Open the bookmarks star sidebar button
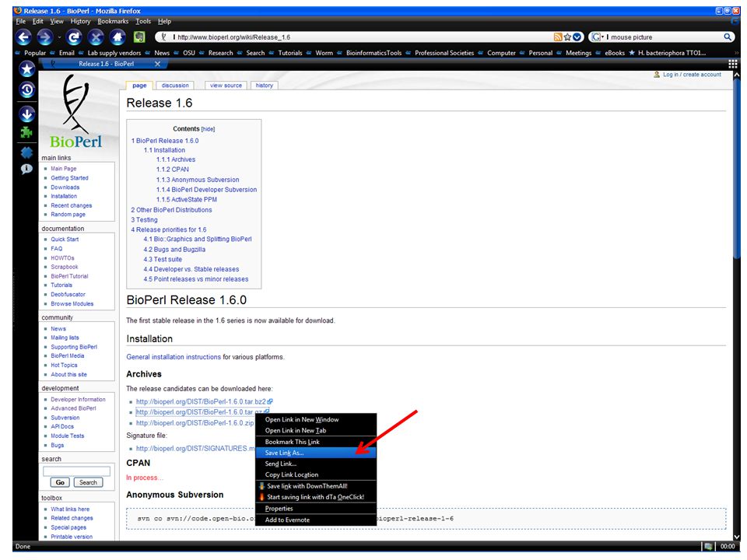The image size is (747, 560). pos(27,69)
